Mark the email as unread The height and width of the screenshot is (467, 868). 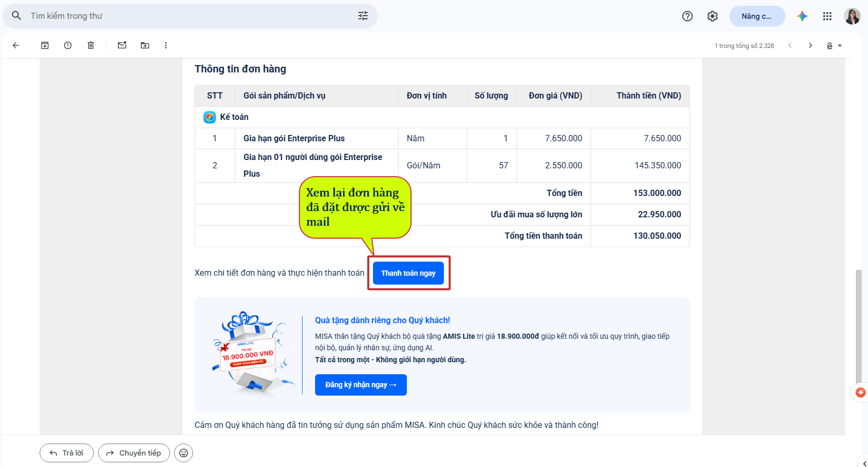pos(122,45)
